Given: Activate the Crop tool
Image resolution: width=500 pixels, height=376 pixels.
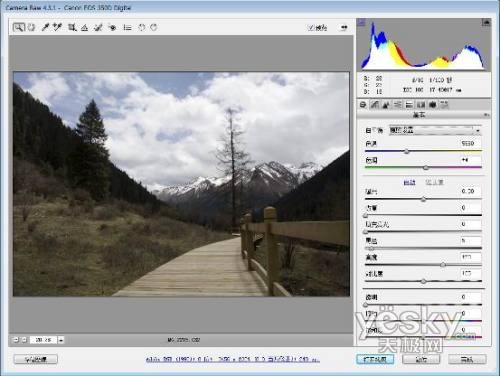Looking at the screenshot, I should (x=72, y=27).
